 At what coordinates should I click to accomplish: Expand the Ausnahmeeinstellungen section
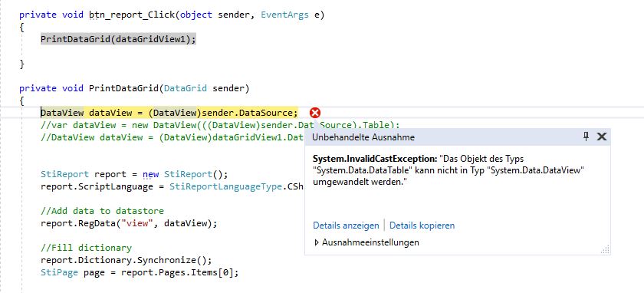click(x=366, y=242)
